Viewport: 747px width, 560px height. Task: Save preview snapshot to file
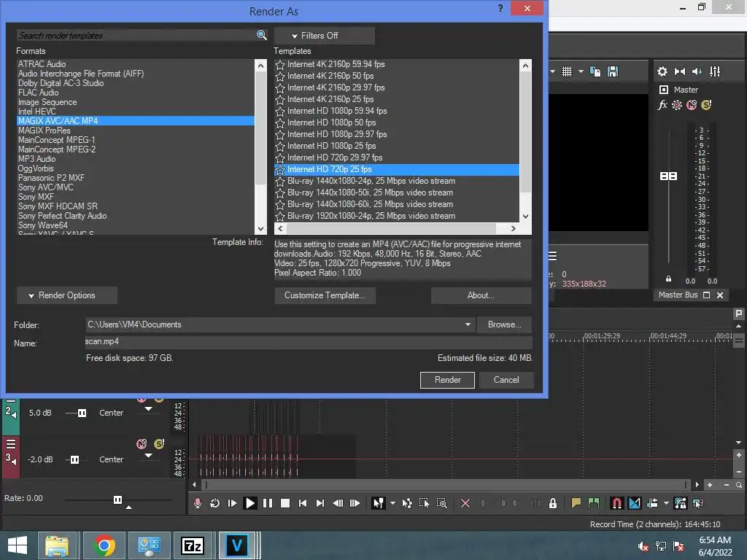(613, 71)
